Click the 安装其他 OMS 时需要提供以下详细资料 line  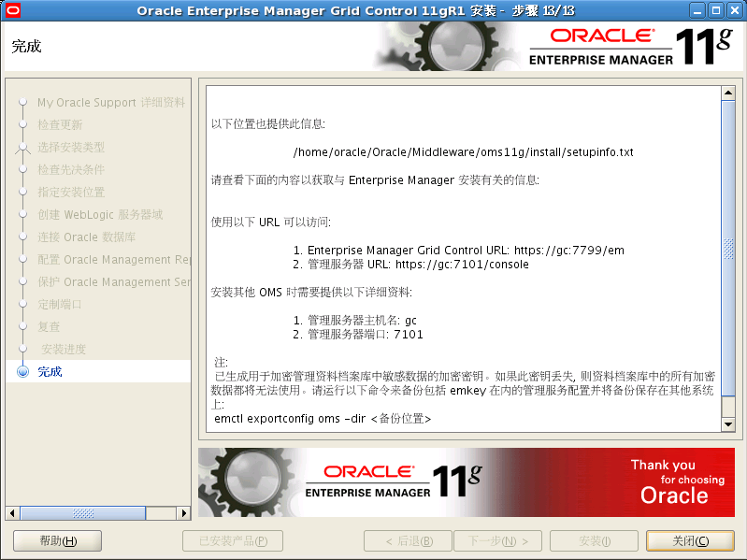point(311,293)
